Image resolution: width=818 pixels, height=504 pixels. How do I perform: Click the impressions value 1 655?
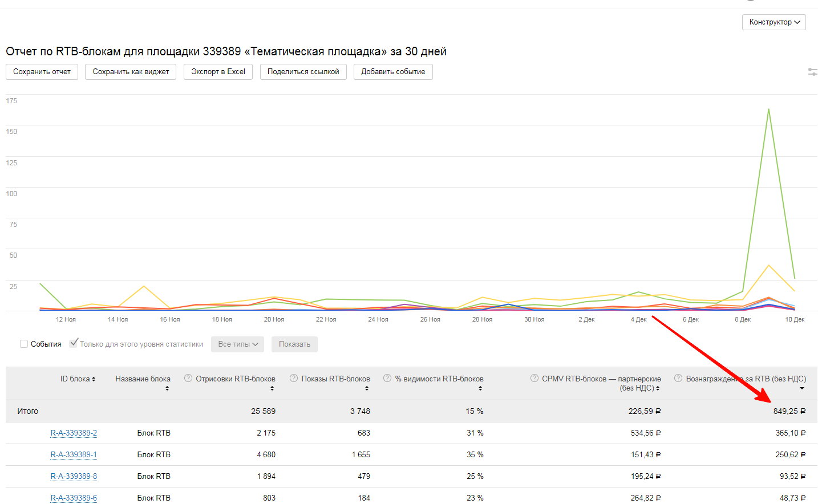(361, 454)
